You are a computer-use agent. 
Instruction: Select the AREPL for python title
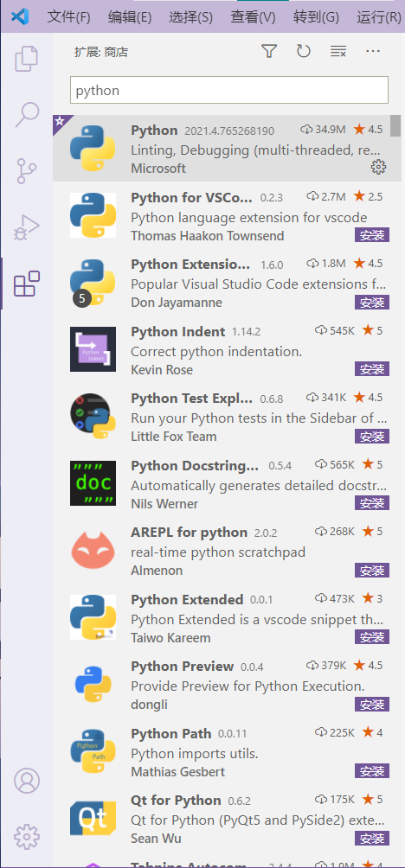(189, 533)
